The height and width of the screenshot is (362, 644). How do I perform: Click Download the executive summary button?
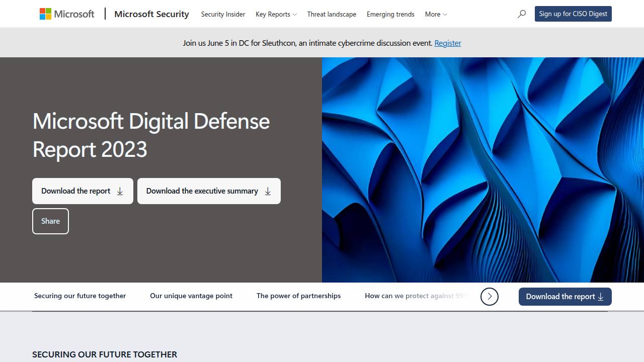pyautogui.click(x=209, y=191)
